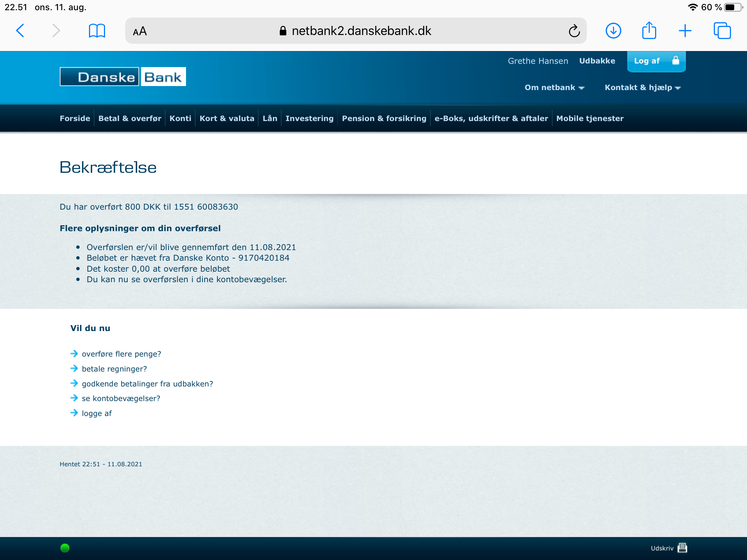Image resolution: width=747 pixels, height=560 pixels.
Task: Click the green status indicator dot
Action: tap(65, 548)
